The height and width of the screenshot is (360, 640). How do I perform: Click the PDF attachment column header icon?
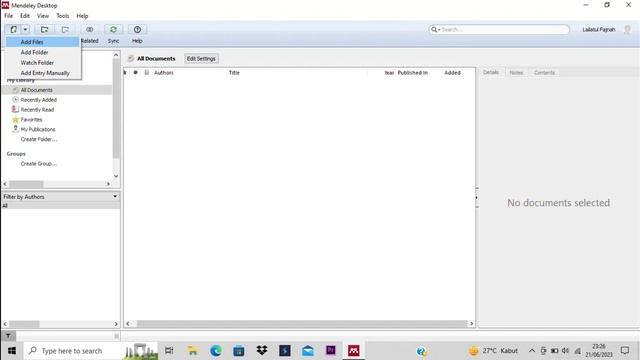click(x=147, y=73)
